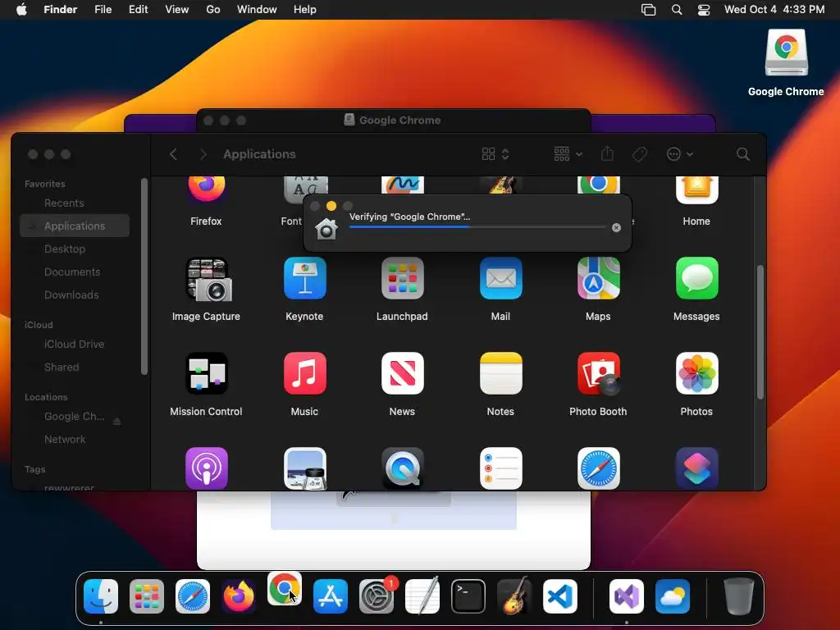Select Applications in the Finder sidebar
840x630 pixels.
click(x=75, y=226)
